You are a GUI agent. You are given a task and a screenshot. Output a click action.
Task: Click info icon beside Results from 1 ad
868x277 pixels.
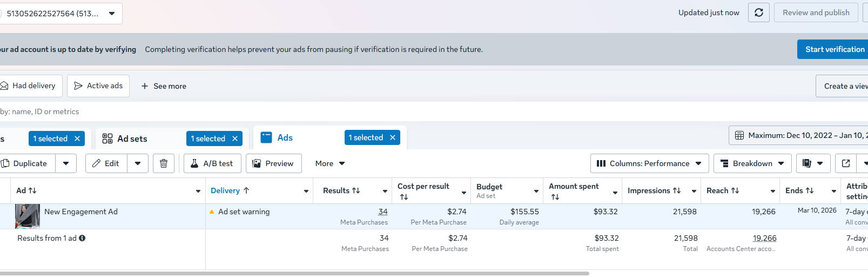(x=82, y=238)
